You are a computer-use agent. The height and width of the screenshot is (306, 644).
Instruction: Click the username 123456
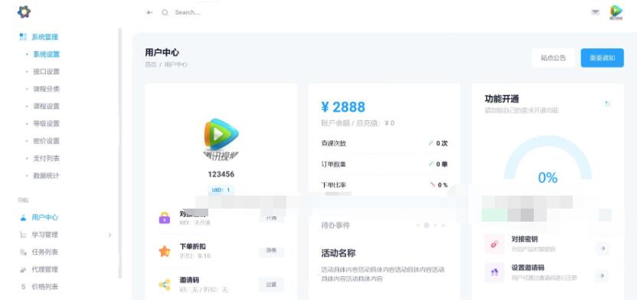click(x=221, y=174)
